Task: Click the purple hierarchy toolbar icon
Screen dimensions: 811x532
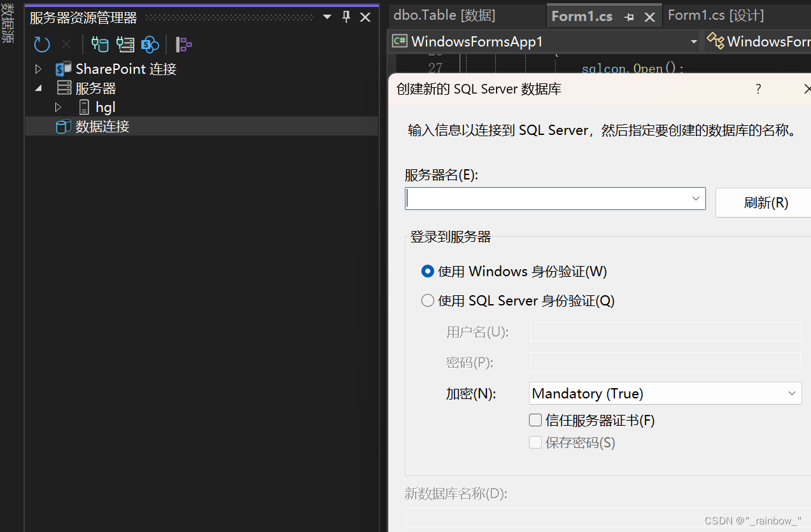Action: 184,44
